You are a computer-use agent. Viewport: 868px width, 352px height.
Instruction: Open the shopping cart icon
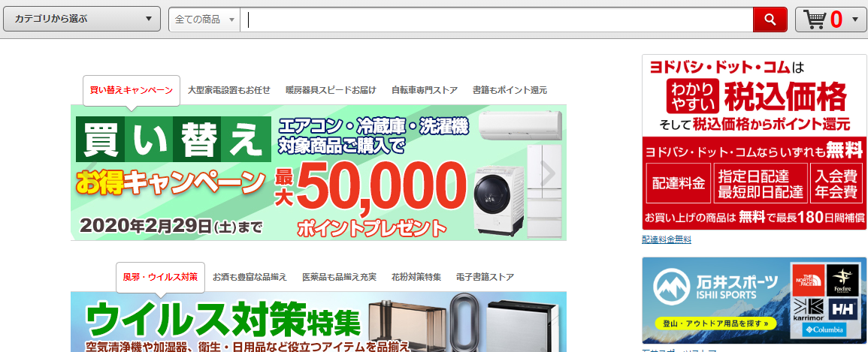815,20
